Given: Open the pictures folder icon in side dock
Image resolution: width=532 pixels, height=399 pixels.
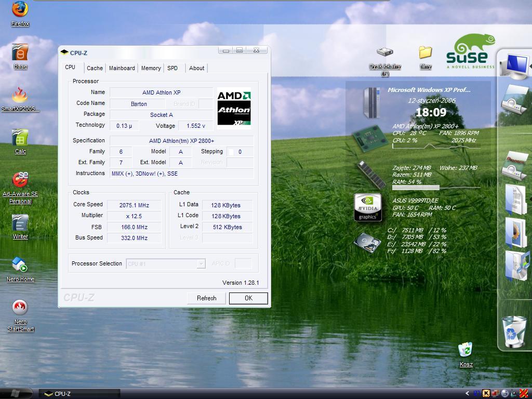Looking at the screenshot, I should pyautogui.click(x=516, y=232).
